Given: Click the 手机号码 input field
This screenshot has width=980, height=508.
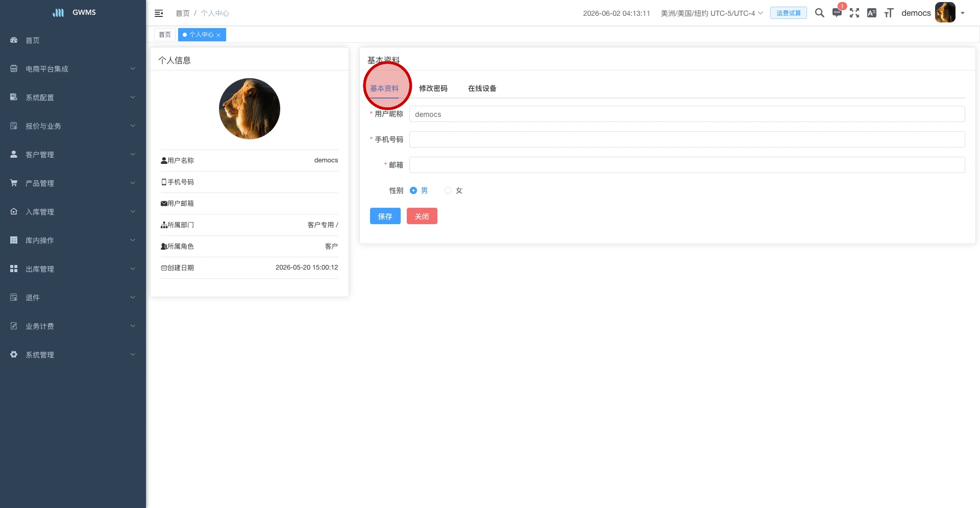Looking at the screenshot, I should [687, 139].
